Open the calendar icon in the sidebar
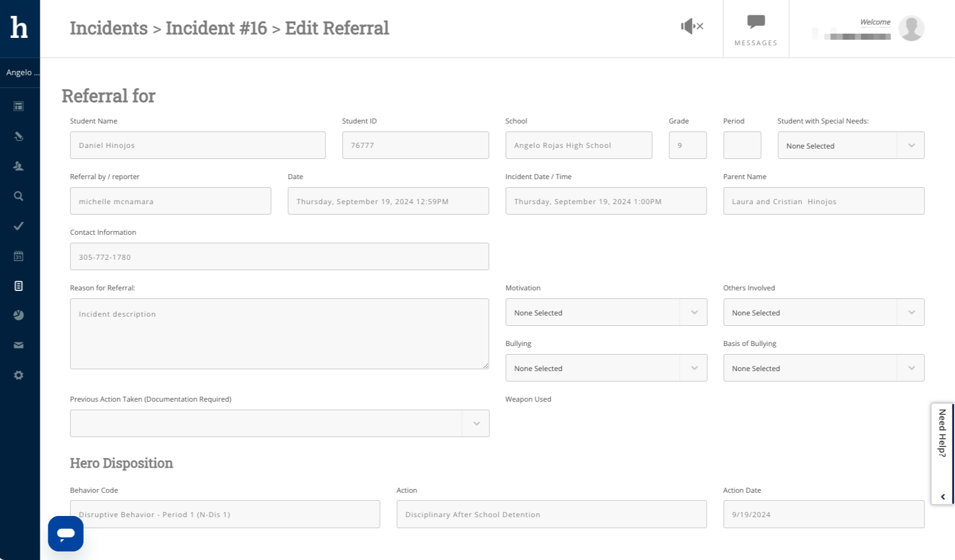 (x=18, y=256)
